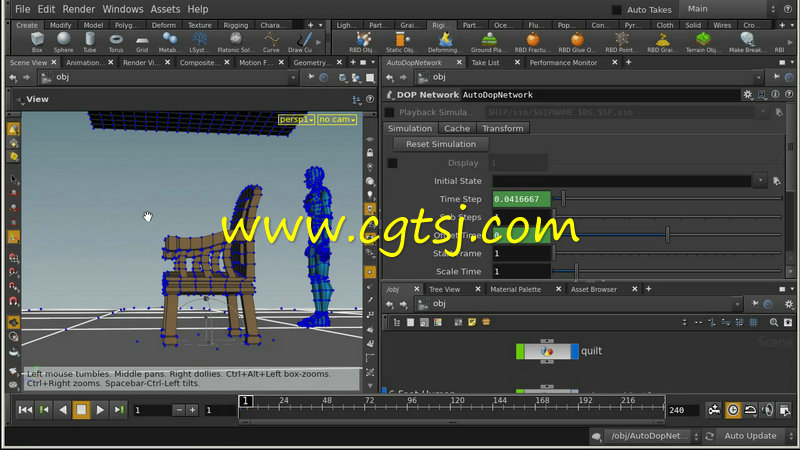Adjust the Scale Time slider

coord(577,271)
